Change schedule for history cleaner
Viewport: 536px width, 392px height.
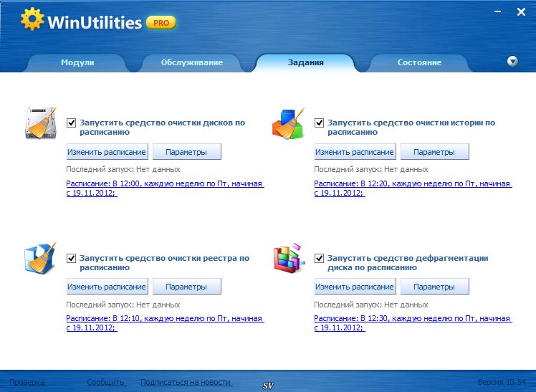355,152
